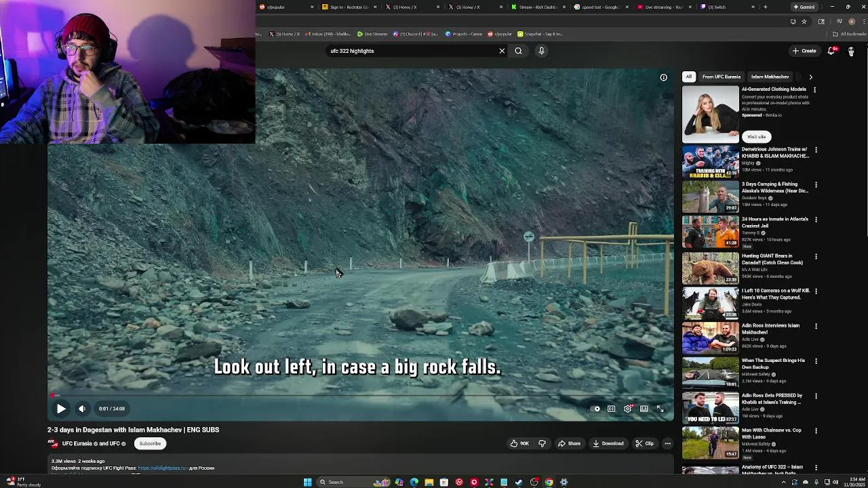Go fullscreen on the video
The width and height of the screenshot is (868, 488).
tap(660, 409)
